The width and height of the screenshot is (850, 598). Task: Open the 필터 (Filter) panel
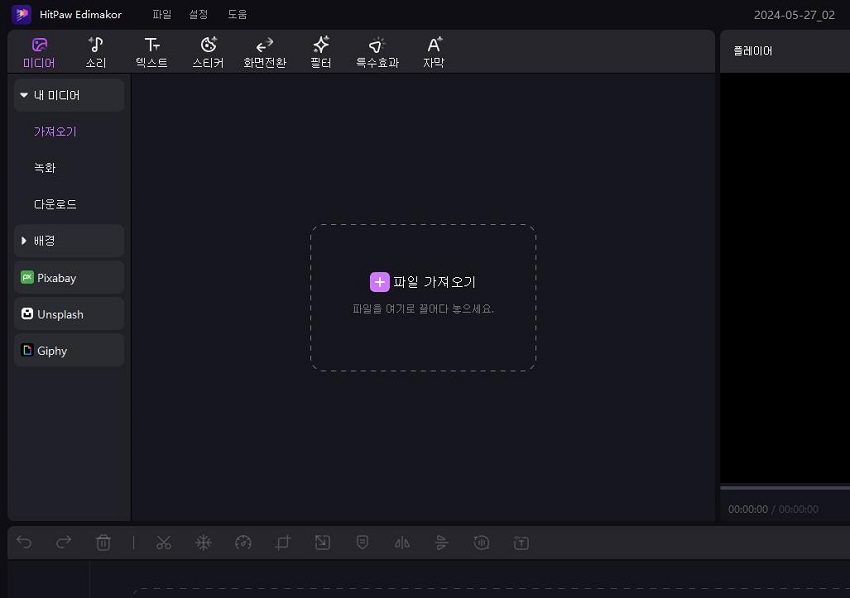(320, 50)
